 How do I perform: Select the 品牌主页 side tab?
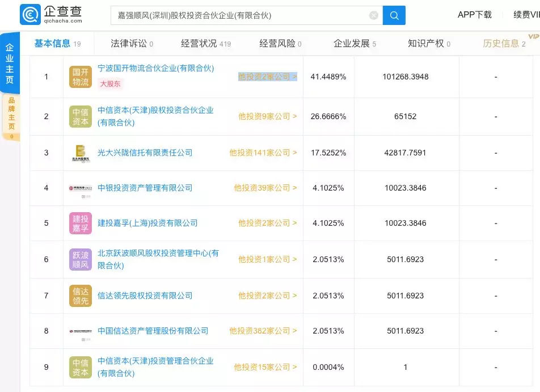(11, 117)
